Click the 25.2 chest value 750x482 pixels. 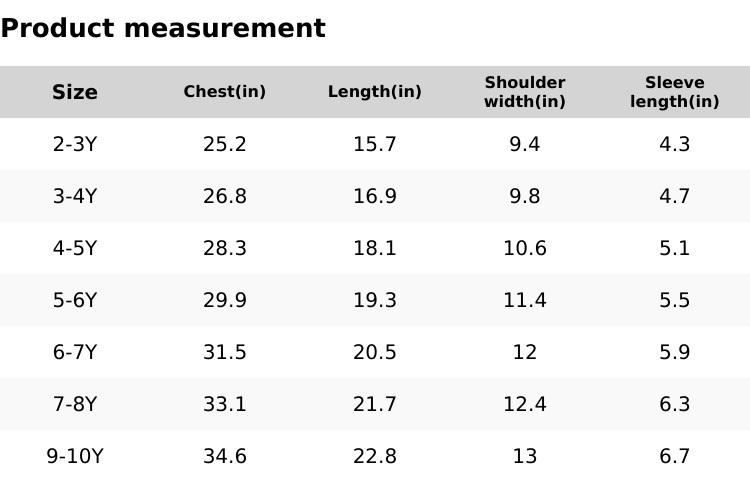pos(225,144)
